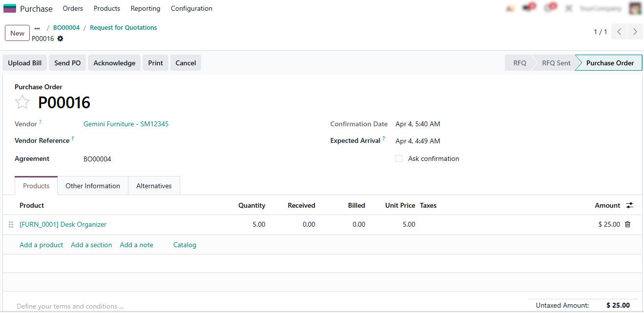
Task: Open the column settings adjuster icon
Action: 630,205
